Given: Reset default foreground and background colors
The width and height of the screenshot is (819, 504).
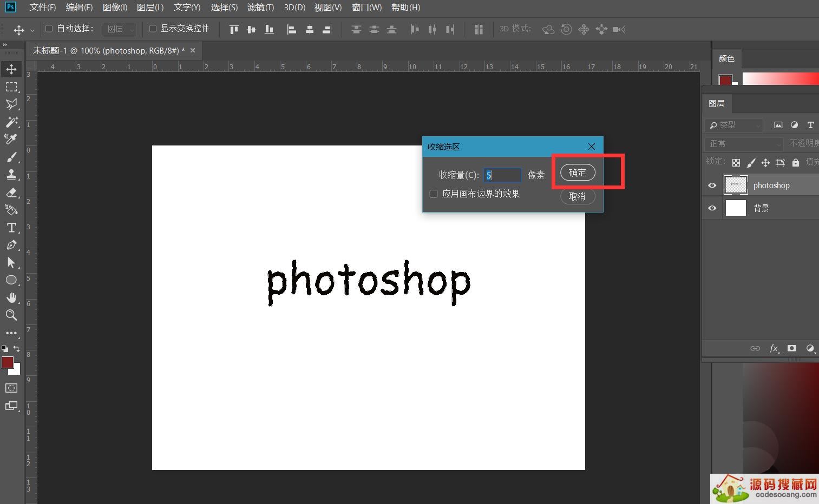Looking at the screenshot, I should pos(5,349).
